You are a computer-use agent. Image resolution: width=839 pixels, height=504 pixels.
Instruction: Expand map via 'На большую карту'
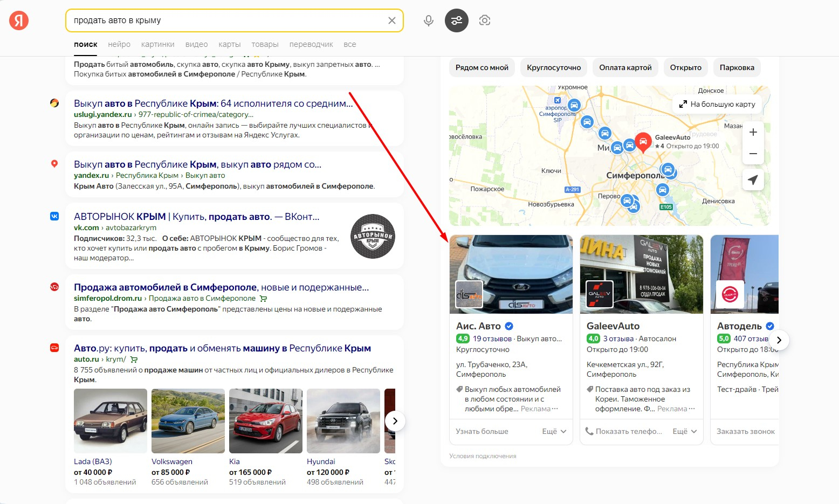pyautogui.click(x=717, y=104)
